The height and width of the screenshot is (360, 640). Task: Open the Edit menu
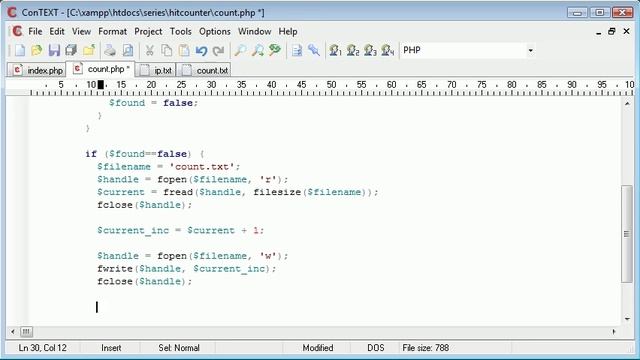pos(57,31)
